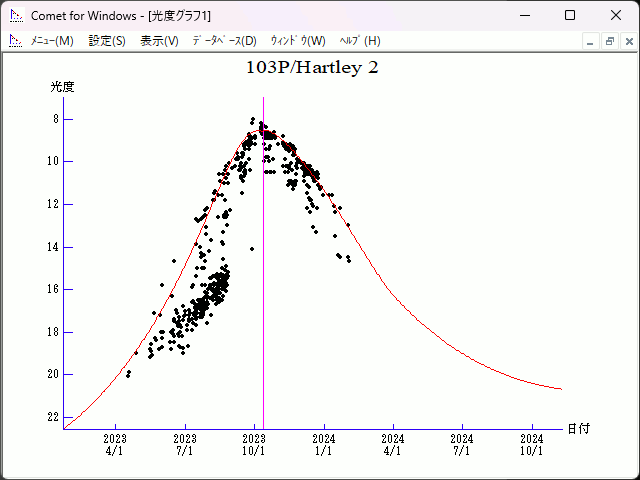
Task: Click the 2023 10/1 date label
Action: tap(254, 445)
